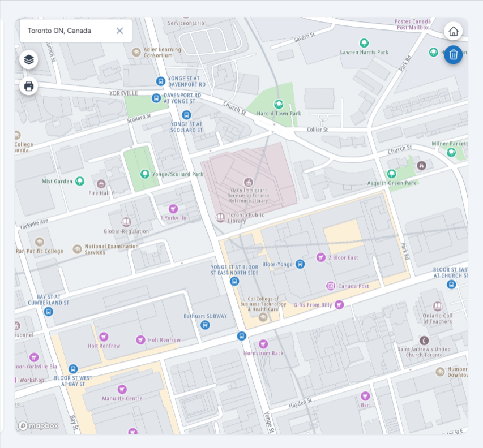Click the Mapbox logo link
This screenshot has height=448, width=483.
point(38,425)
